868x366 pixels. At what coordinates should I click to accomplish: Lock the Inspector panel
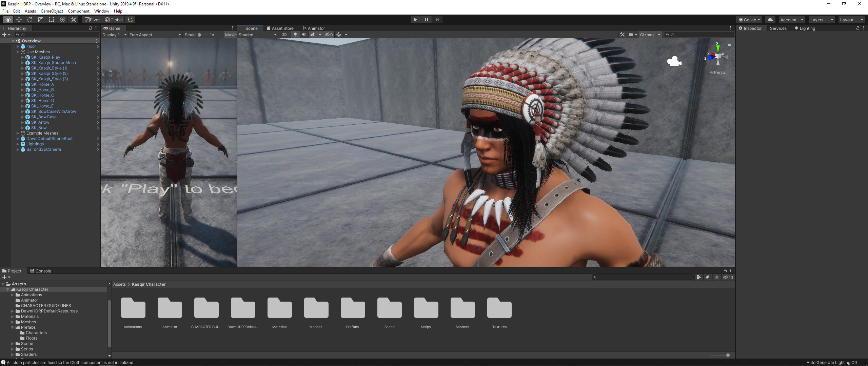coord(858,28)
